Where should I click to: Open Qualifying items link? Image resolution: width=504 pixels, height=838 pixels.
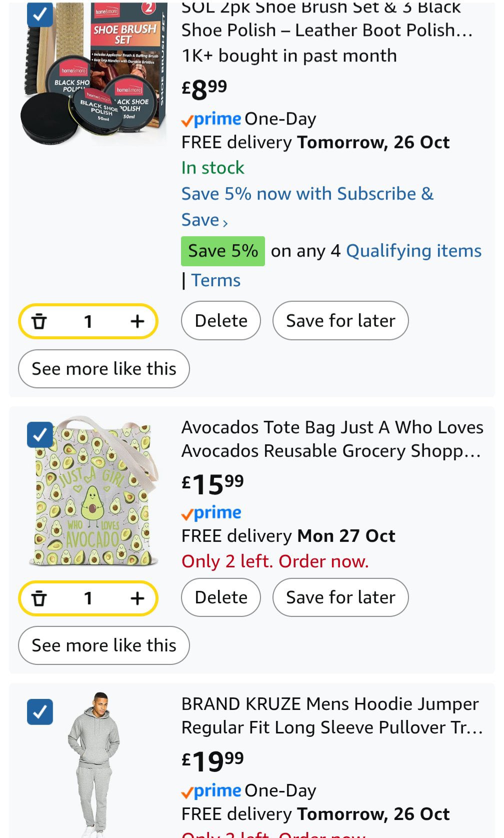pos(413,251)
